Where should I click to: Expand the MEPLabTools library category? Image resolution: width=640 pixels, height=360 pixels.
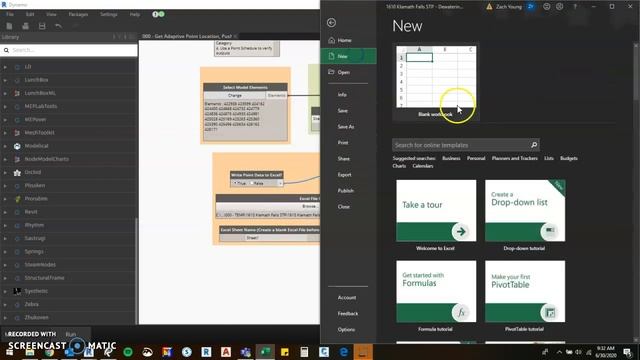(5, 107)
